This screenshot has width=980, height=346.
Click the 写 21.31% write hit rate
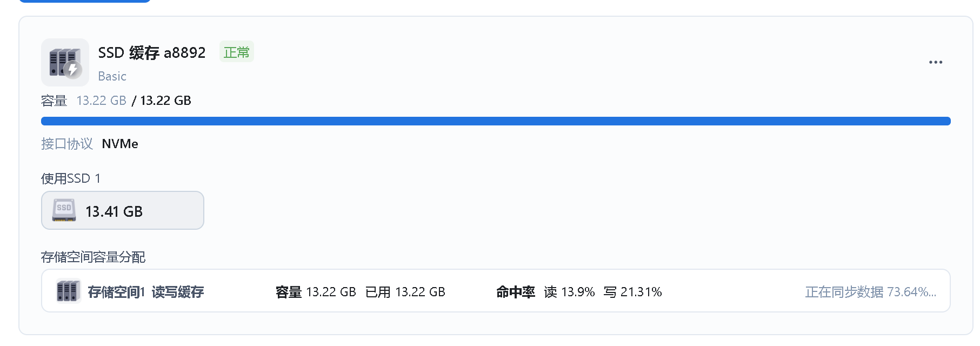[x=632, y=292]
